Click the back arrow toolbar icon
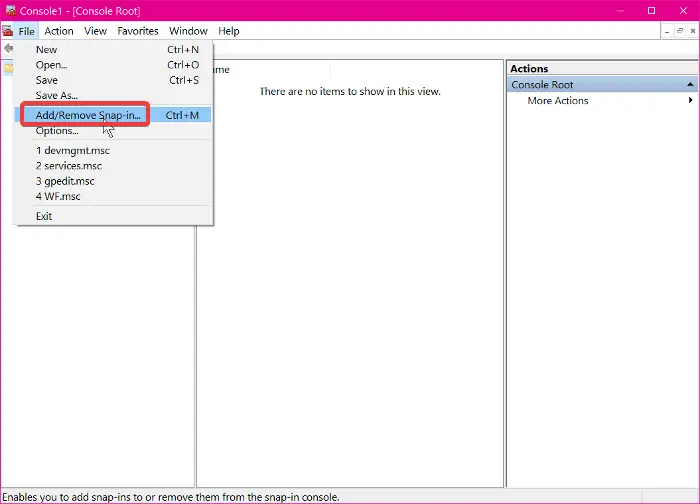 [8, 48]
